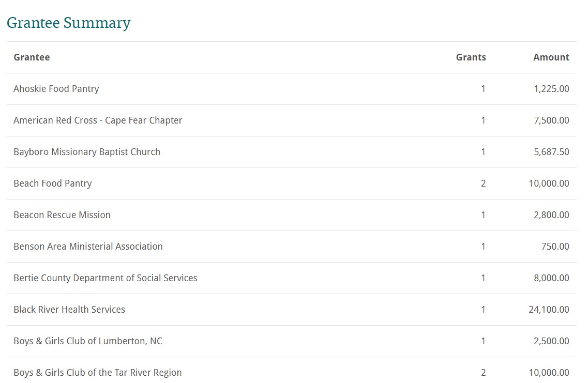Click Bertie County Department of Social Services

pyautogui.click(x=105, y=278)
